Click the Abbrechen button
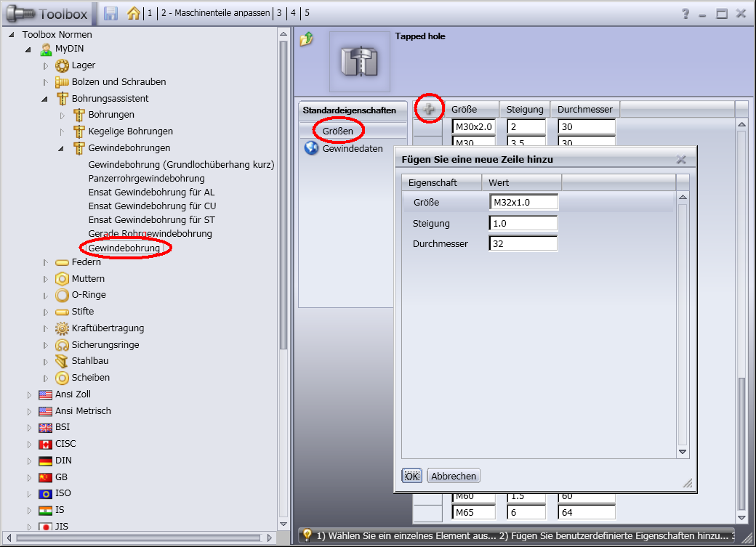This screenshot has width=756, height=547. coord(453,476)
